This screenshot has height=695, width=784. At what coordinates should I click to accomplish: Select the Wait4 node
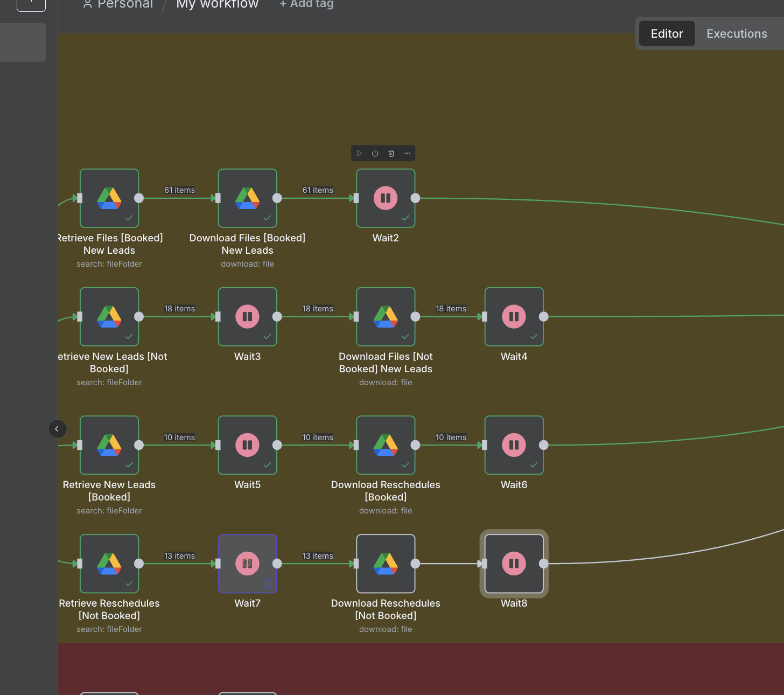514,317
